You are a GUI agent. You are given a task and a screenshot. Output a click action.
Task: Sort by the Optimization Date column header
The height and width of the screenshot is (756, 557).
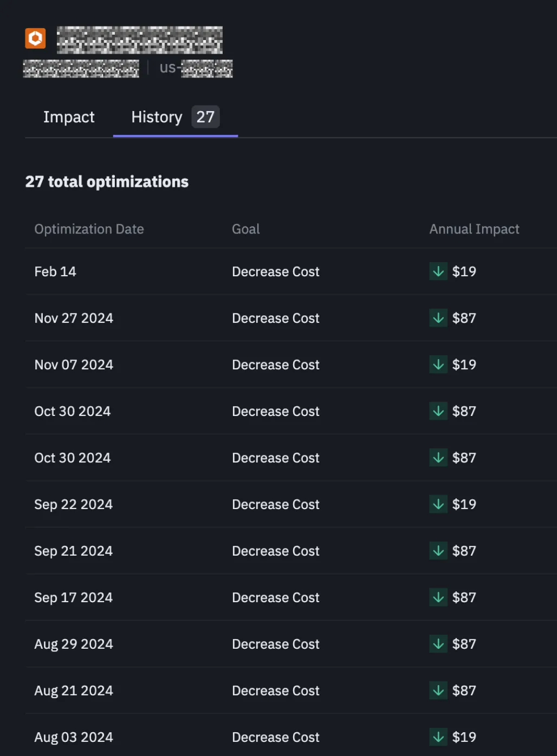tap(89, 229)
